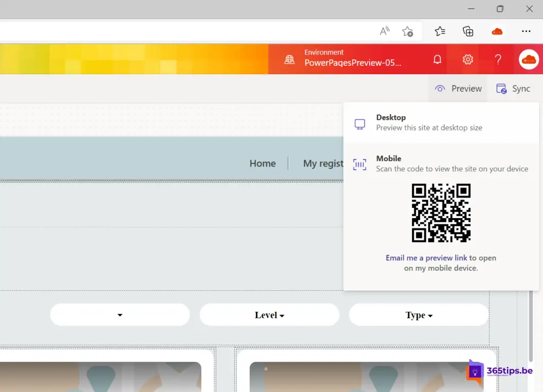Open the settings gear in header
This screenshot has height=392, width=543.
[x=468, y=59]
